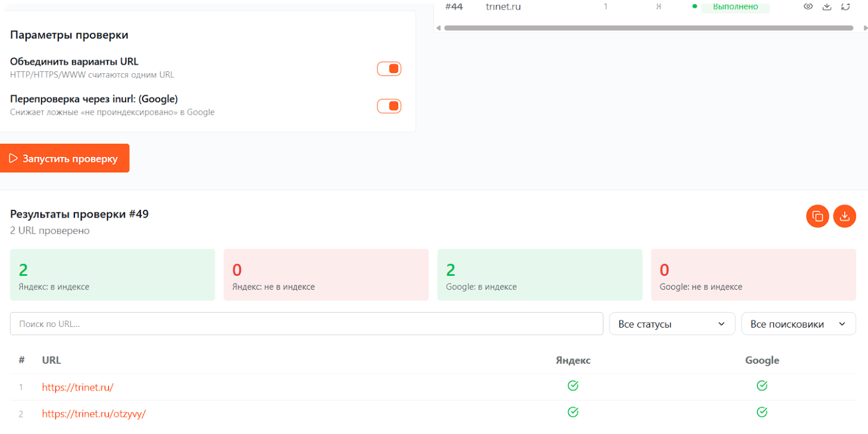Click the 'Google' column header
The height and width of the screenshot is (434, 868).
coord(762,360)
